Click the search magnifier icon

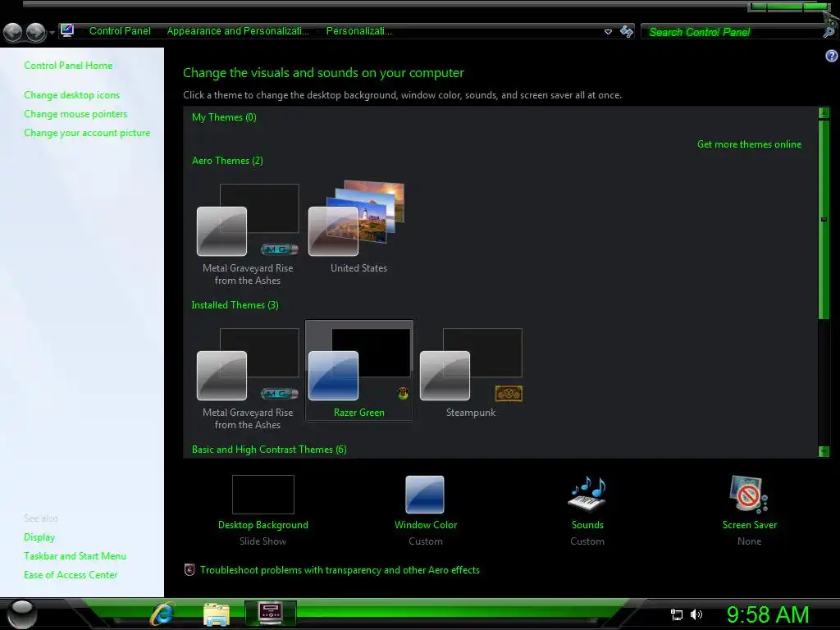tap(829, 31)
